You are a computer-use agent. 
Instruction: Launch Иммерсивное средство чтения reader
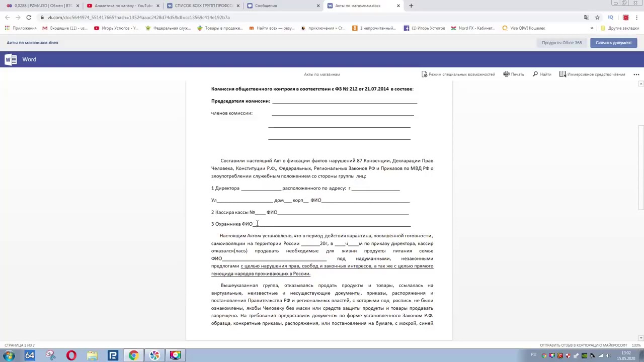tap(592, 74)
